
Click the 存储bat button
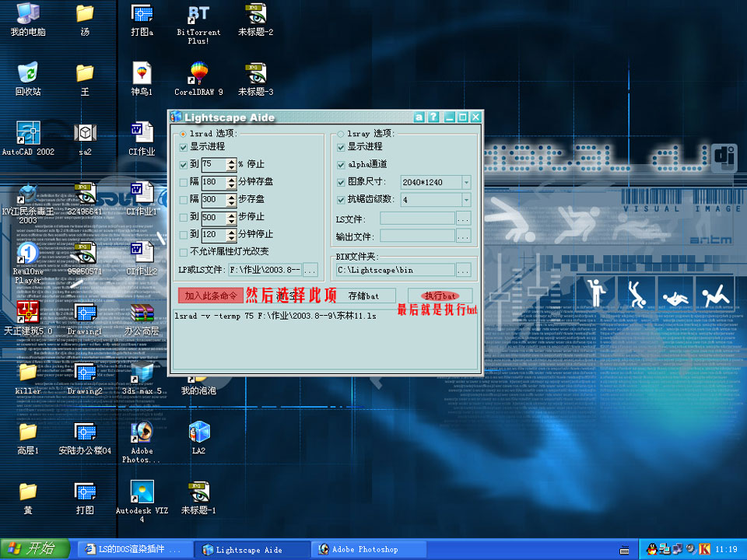click(363, 296)
